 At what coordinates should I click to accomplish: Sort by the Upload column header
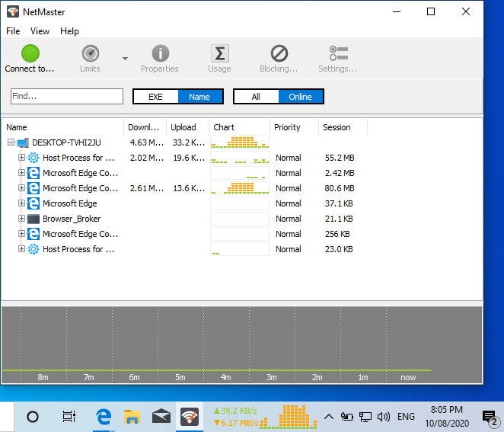click(x=188, y=127)
